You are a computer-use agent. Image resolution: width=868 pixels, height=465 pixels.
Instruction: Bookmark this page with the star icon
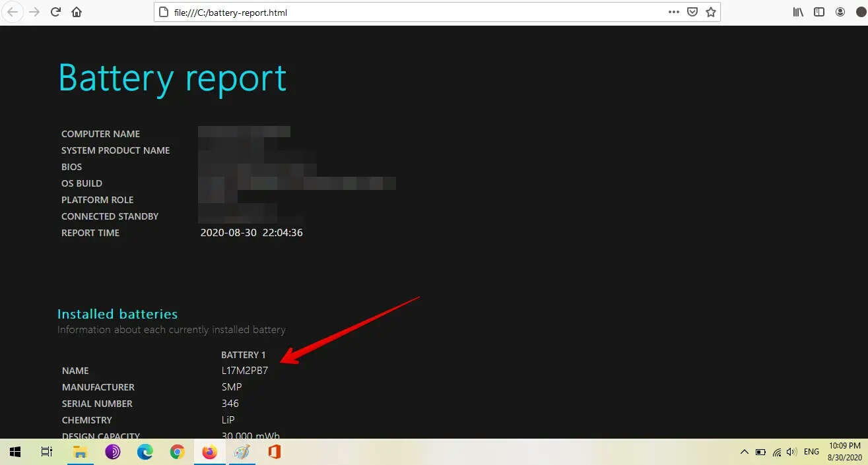click(711, 12)
